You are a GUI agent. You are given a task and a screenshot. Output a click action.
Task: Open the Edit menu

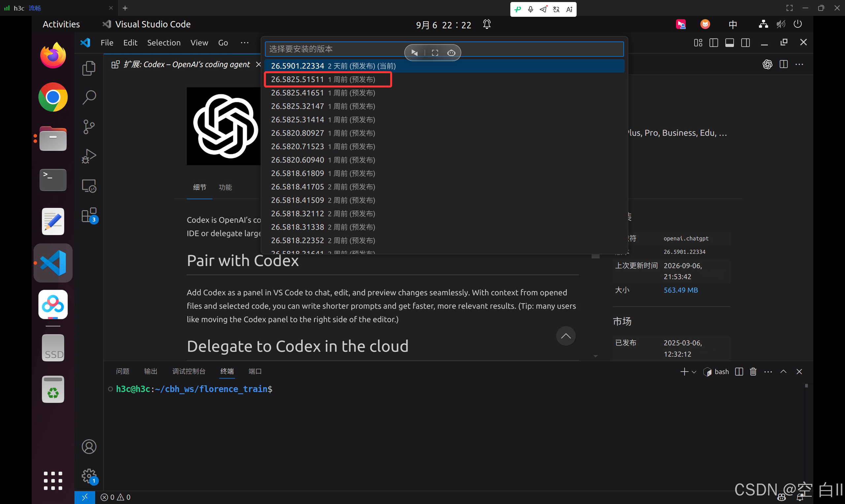pos(130,43)
